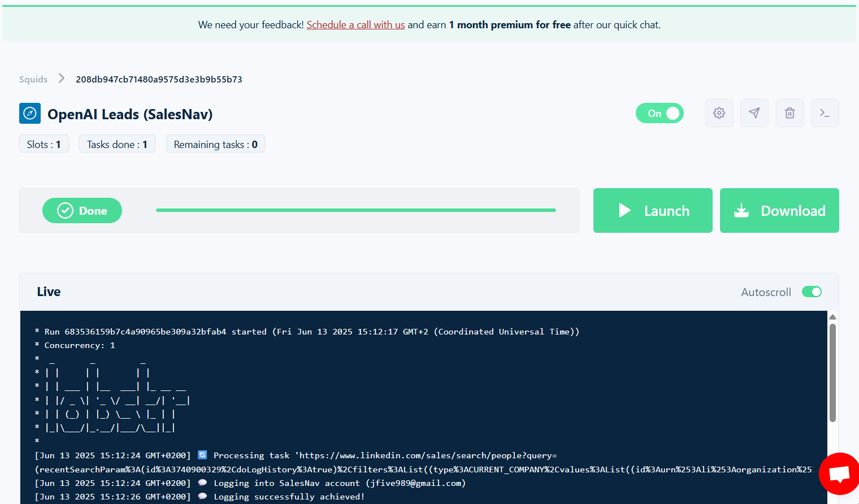Toggle the squid On switch off
The width and height of the screenshot is (859, 504).
(660, 113)
